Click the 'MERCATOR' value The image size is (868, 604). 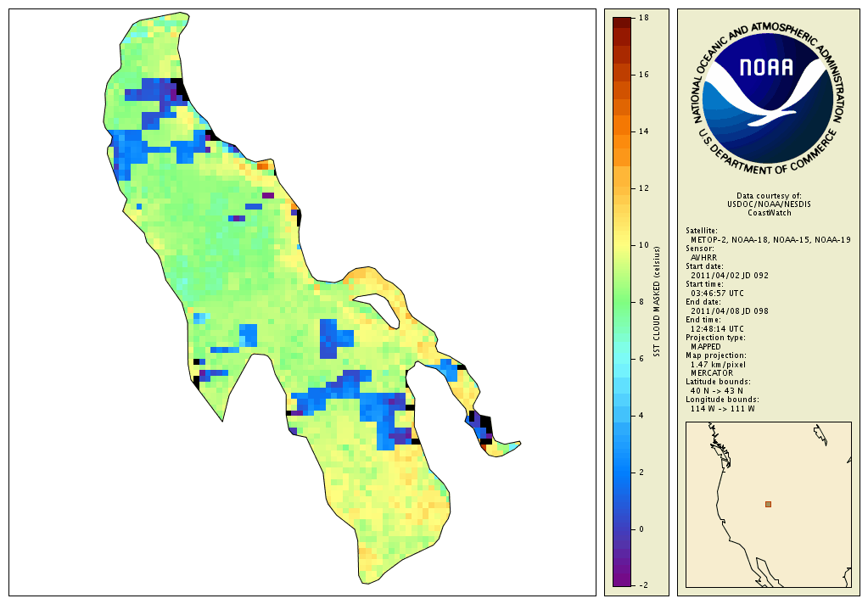tap(710, 373)
